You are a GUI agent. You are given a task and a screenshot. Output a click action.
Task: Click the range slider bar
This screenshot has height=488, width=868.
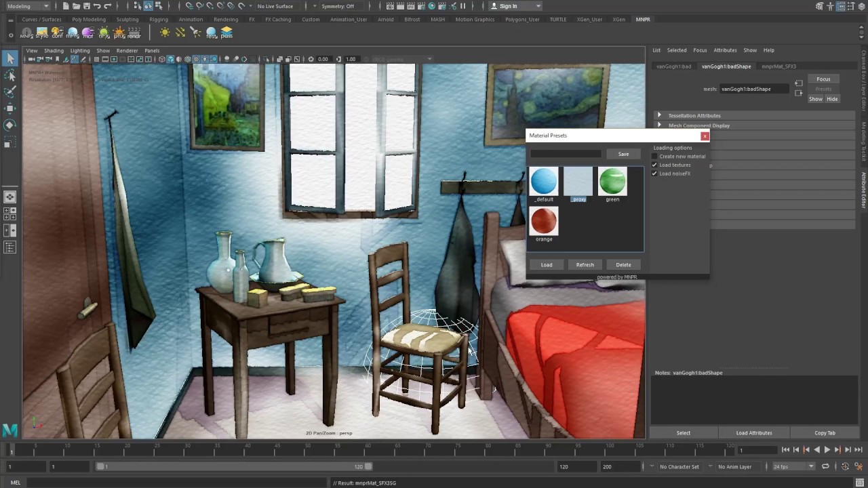(234, 466)
